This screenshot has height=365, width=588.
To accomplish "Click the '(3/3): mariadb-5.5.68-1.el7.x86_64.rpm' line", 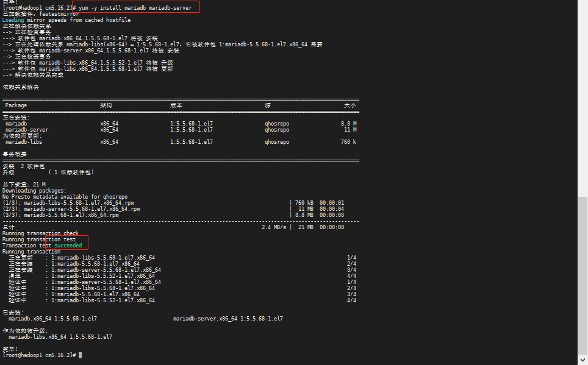I will pyautogui.click(x=60, y=214).
